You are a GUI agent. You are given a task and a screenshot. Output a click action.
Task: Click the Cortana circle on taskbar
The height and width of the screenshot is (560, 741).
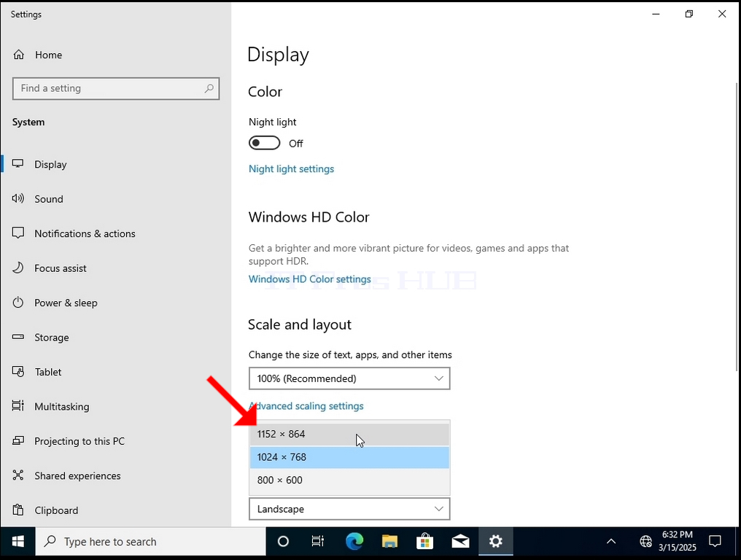pos(283,542)
